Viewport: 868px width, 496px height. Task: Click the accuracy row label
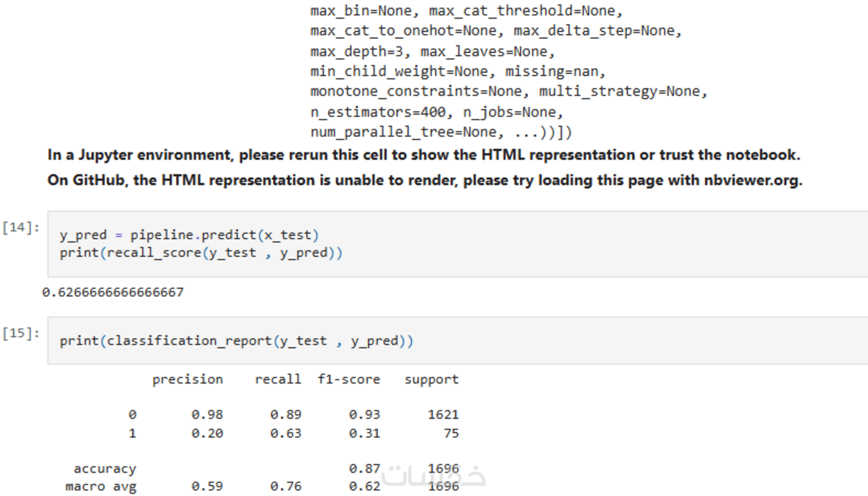point(105,469)
